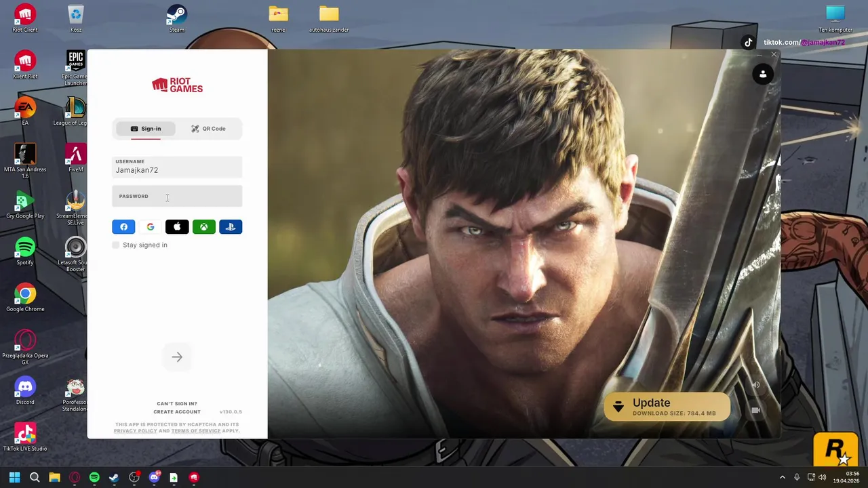Screen dimensions: 868x488
Task: Open the Windows Start menu
Action: [14, 477]
